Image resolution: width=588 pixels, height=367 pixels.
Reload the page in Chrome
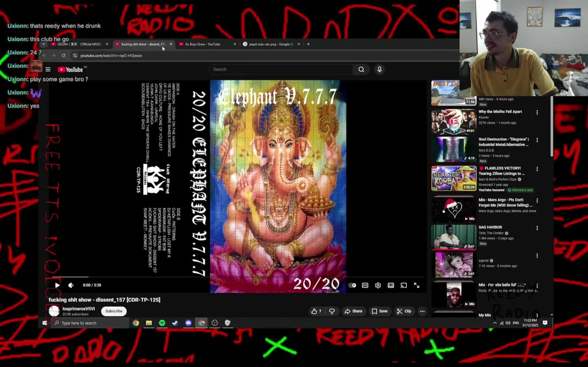click(x=63, y=56)
